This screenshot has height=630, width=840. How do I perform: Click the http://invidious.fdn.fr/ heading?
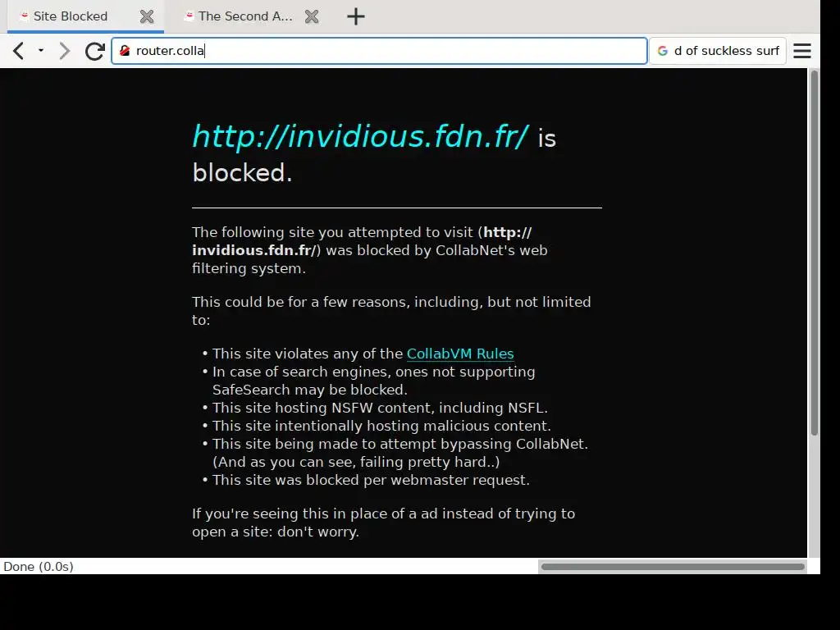click(361, 136)
